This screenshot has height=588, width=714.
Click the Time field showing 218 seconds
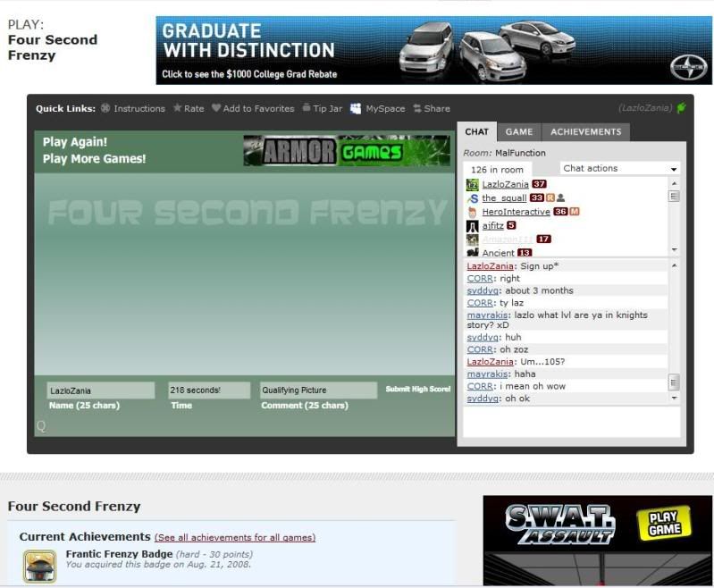coord(209,390)
